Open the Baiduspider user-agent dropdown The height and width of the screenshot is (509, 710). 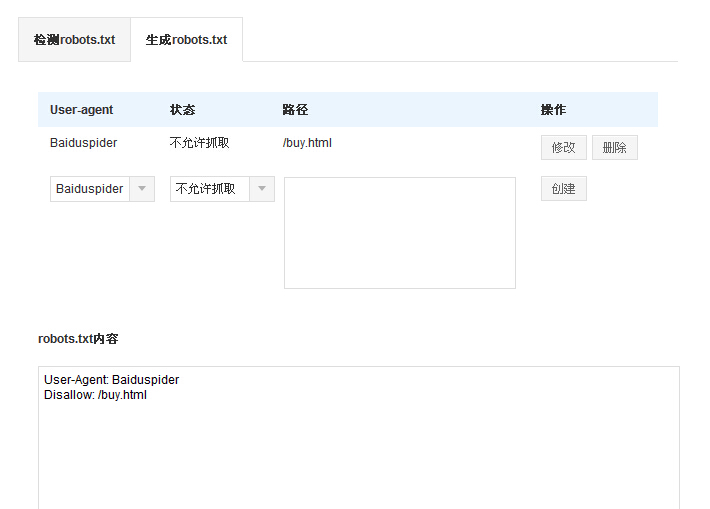[102, 189]
